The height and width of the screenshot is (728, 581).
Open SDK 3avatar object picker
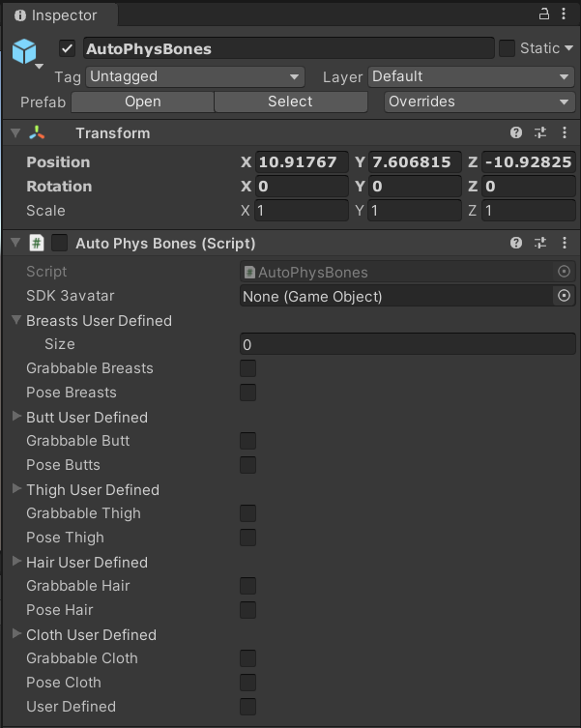click(x=565, y=296)
